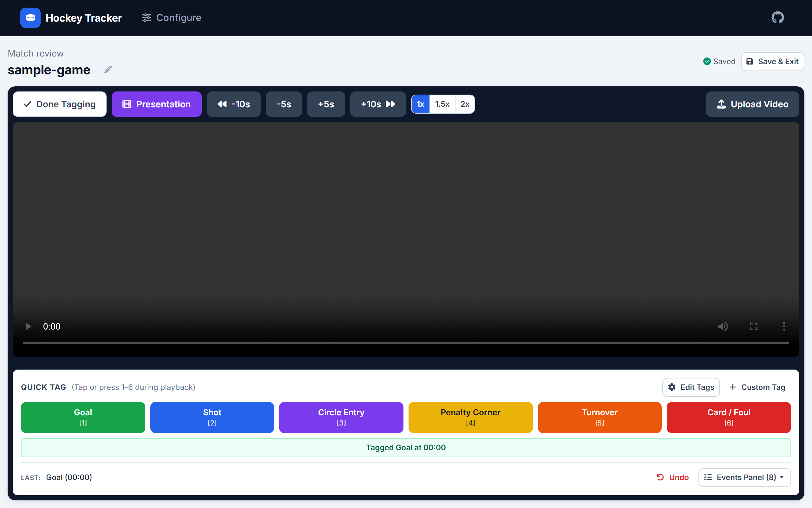Screen dimensions: 812x508
Task: Tag a Card / Foul event
Action: coord(729,417)
